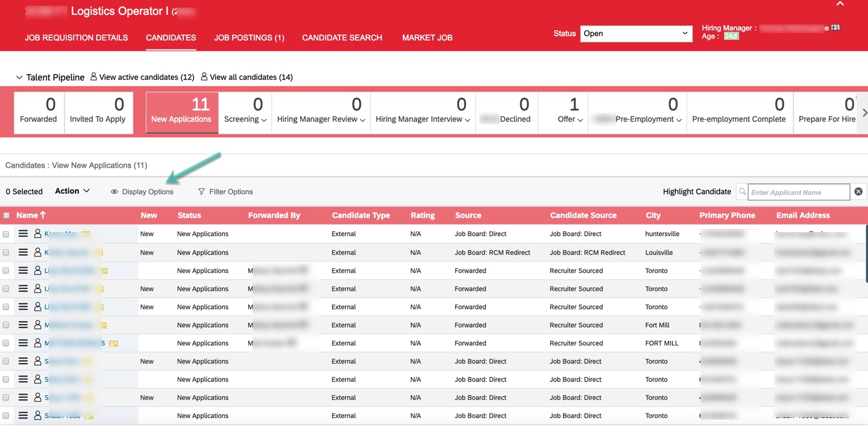Screen dimensions: 868x426
Task: Click the Hiring Manager business card icon
Action: [x=835, y=28]
